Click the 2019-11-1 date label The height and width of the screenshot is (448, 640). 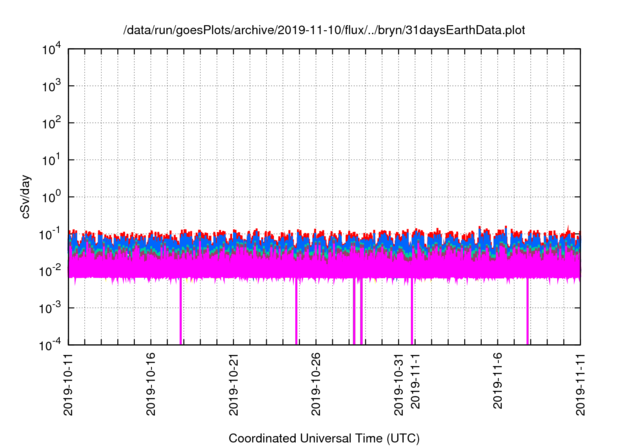point(415,381)
